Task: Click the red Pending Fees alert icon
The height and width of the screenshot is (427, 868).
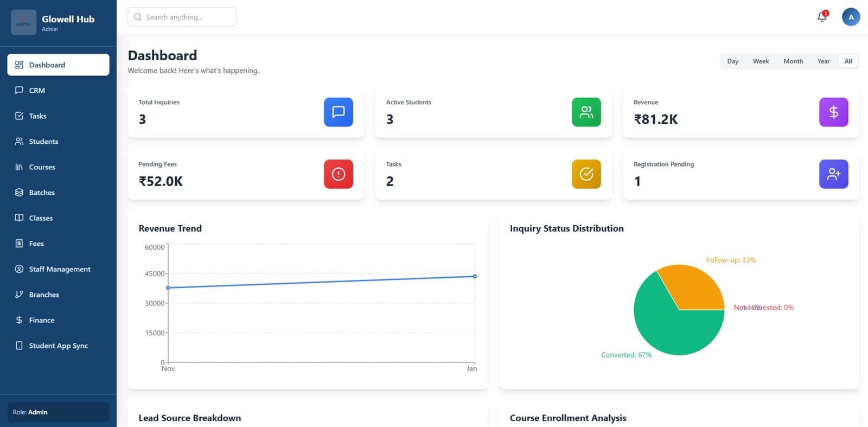Action: (x=339, y=174)
